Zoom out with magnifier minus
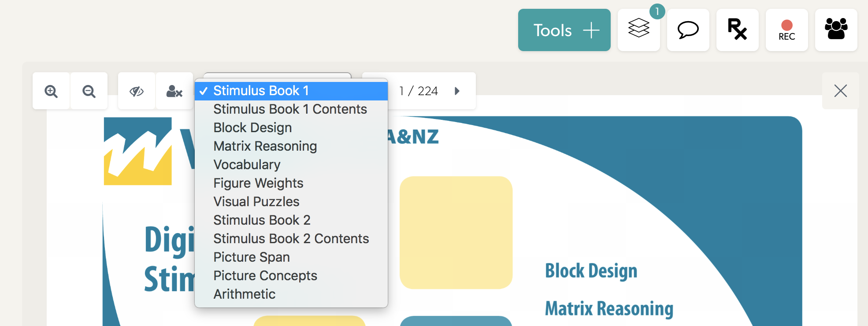868x326 pixels. [89, 91]
